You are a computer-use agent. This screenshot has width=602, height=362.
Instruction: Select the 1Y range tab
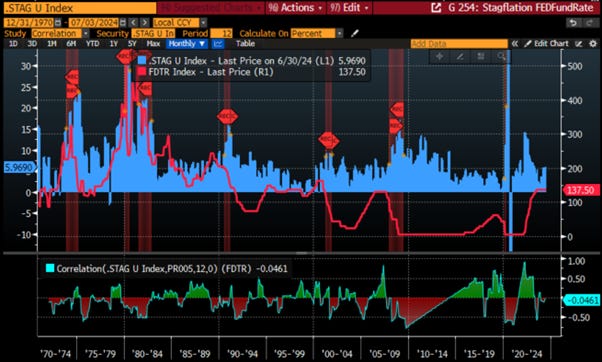(x=114, y=44)
